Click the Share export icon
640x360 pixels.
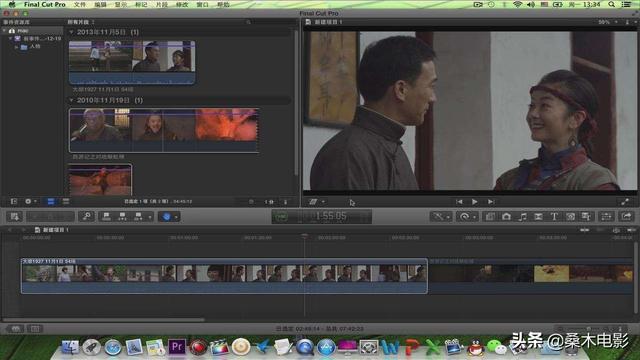(x=627, y=216)
